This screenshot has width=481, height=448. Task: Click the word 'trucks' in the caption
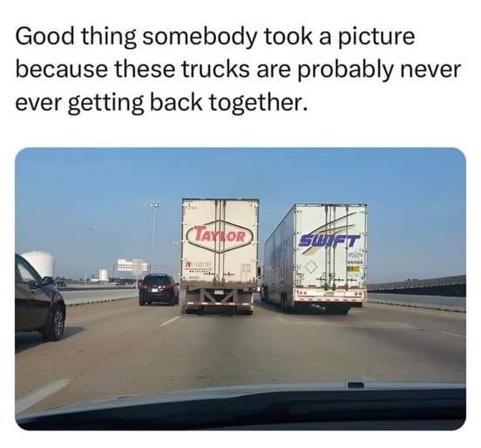click(x=215, y=70)
